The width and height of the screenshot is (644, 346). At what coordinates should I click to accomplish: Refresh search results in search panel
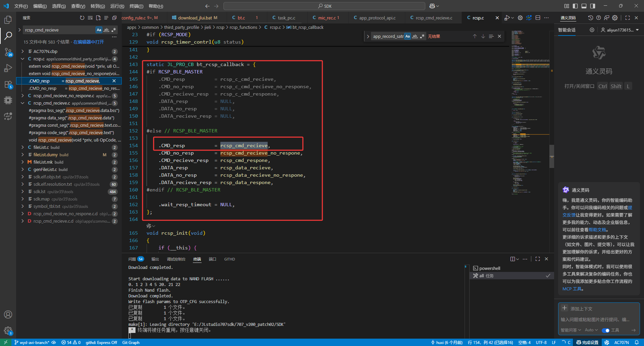click(82, 18)
